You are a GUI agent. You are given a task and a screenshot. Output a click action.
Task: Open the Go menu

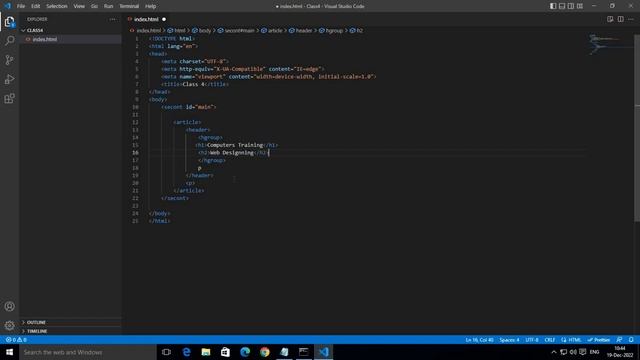coord(94,6)
